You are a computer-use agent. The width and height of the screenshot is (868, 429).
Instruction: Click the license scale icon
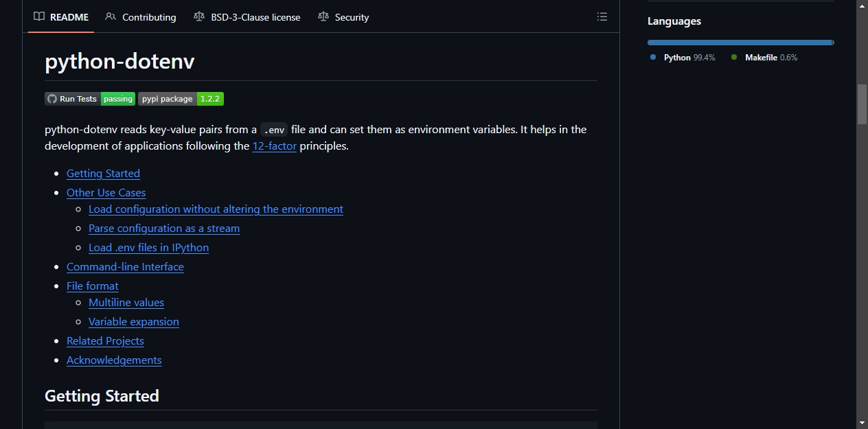pyautogui.click(x=199, y=16)
